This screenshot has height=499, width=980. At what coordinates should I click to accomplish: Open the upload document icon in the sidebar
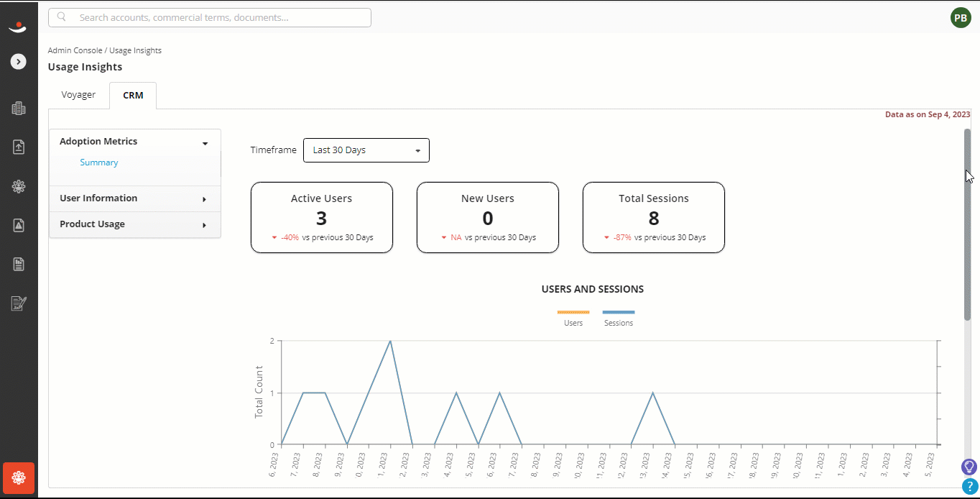coord(19,147)
